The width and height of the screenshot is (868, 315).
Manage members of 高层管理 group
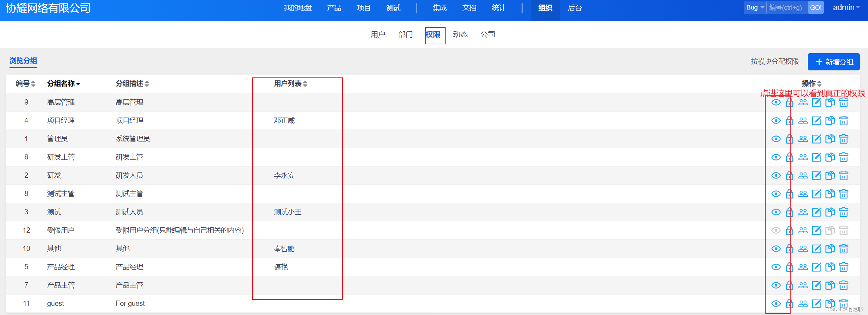tap(803, 102)
